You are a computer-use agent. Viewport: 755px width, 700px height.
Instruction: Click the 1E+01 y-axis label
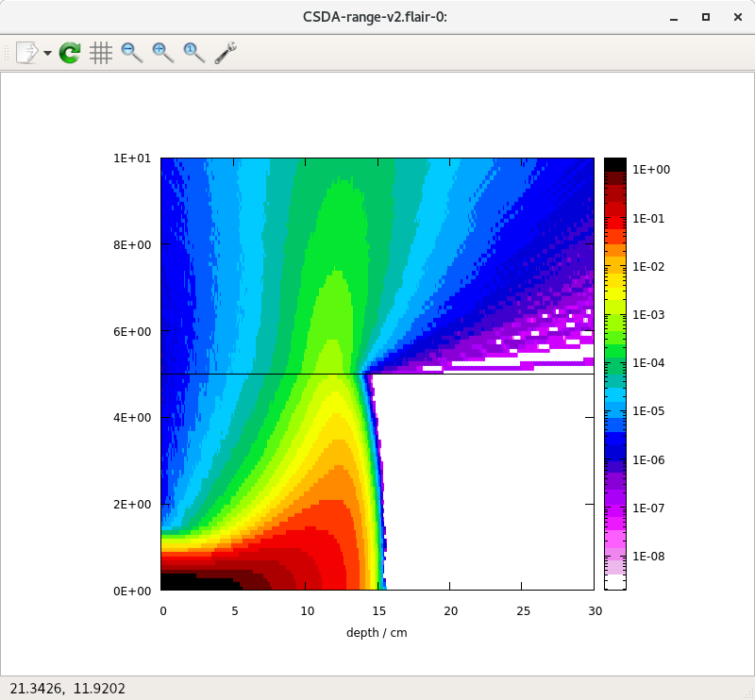point(132,158)
